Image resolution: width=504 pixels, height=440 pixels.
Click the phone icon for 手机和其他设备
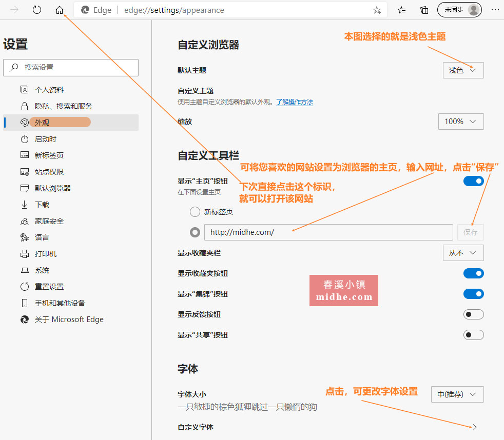point(25,303)
